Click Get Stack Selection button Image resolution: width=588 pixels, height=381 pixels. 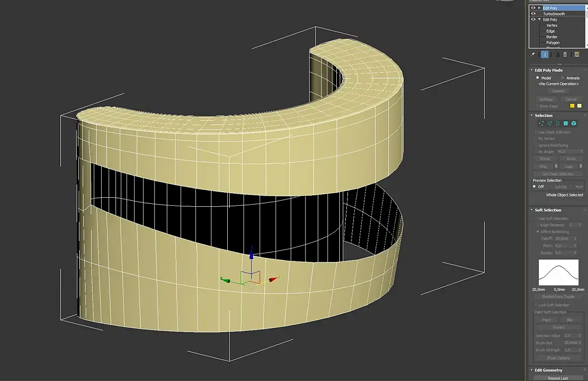558,174
